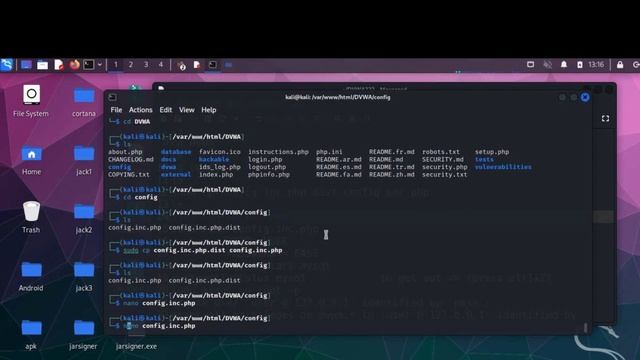Open the jack3 folder on desktop

[x=84, y=276]
